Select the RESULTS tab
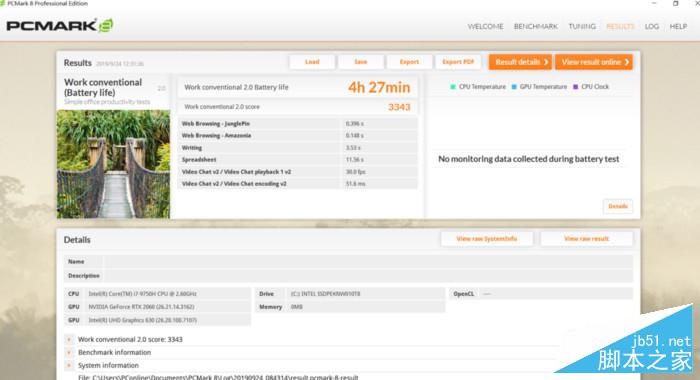Viewport: 700px width, 380px height. point(620,26)
